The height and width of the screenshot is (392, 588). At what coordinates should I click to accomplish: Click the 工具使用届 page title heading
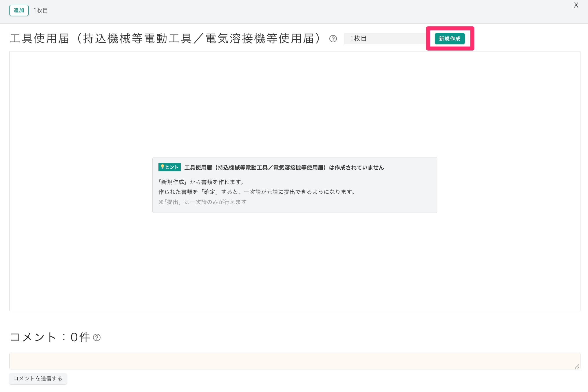(165, 39)
